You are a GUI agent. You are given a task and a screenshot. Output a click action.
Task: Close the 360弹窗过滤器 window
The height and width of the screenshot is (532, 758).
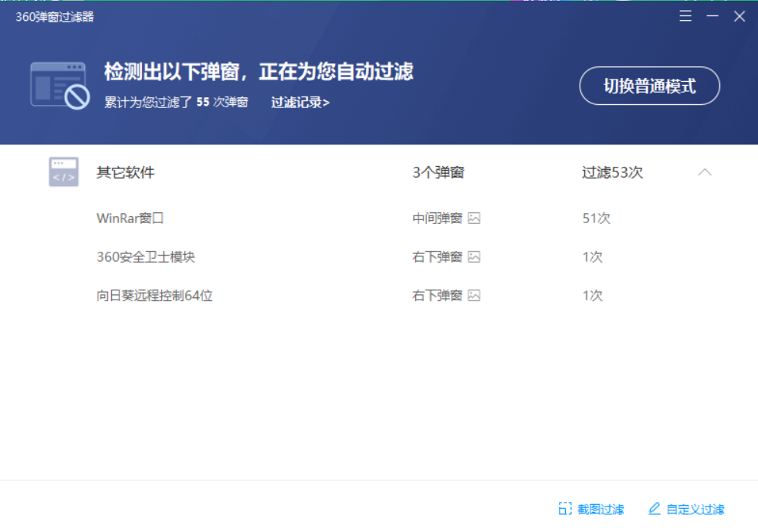739,16
